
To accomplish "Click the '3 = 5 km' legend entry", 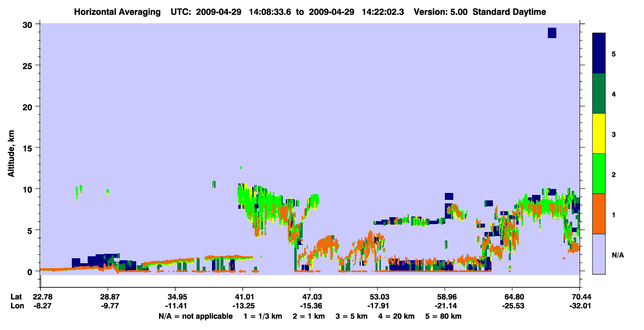I will point(352,316).
